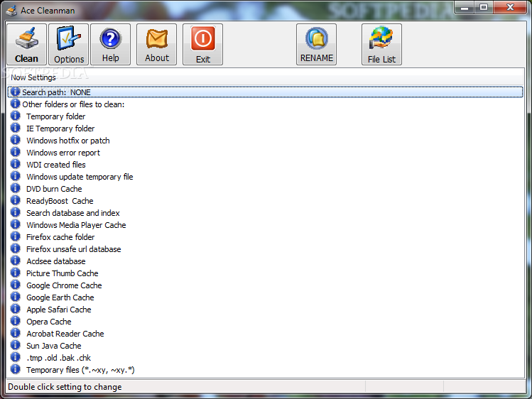Select 'Windows Media Player Cache' entry
The width and height of the screenshot is (532, 399).
click(x=76, y=225)
